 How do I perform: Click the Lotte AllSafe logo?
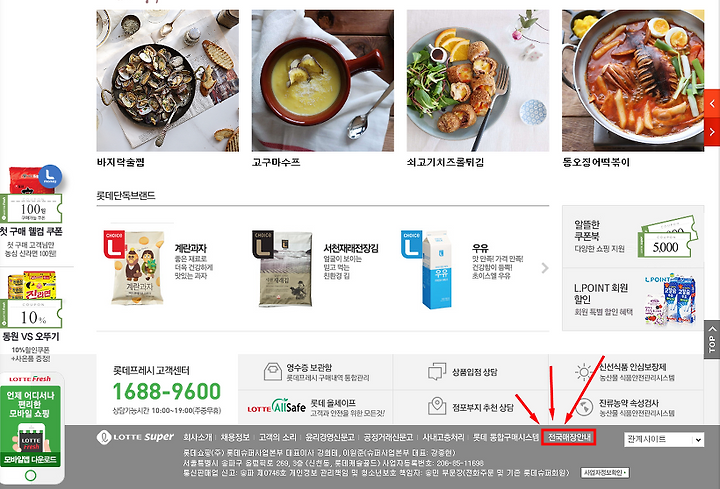(276, 406)
